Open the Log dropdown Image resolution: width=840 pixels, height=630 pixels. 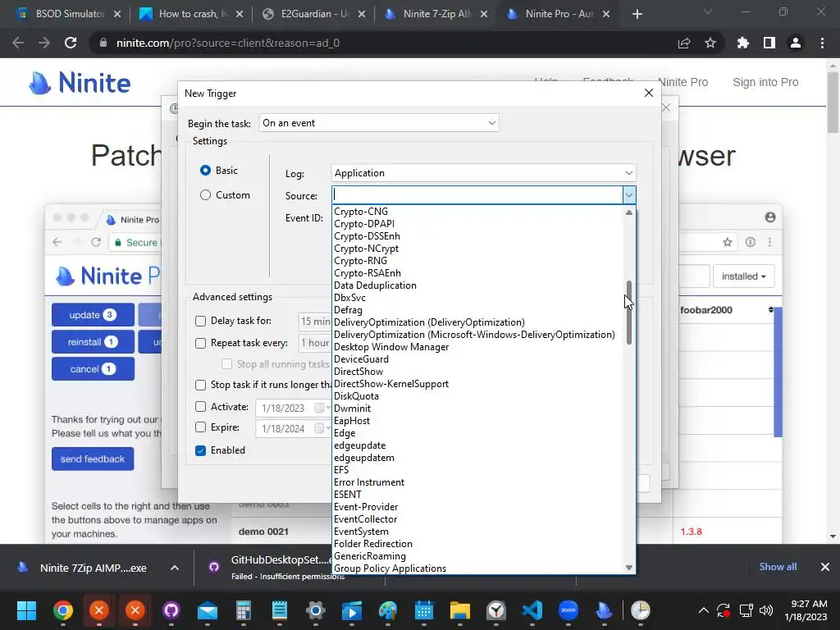pyautogui.click(x=484, y=173)
